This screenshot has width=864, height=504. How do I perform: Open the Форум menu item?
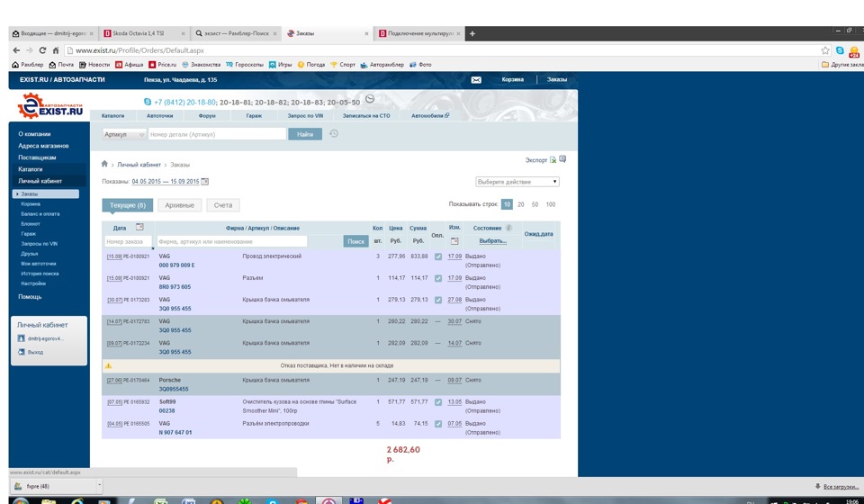(207, 116)
